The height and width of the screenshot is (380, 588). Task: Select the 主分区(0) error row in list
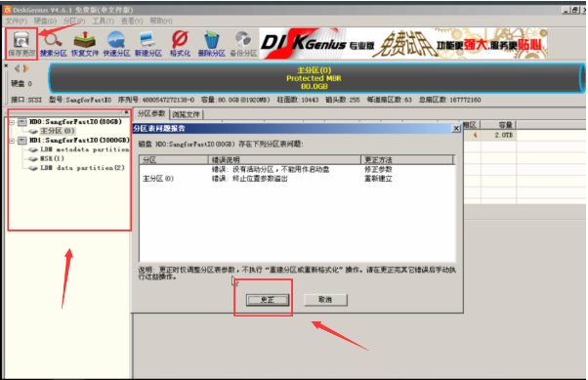(296, 179)
